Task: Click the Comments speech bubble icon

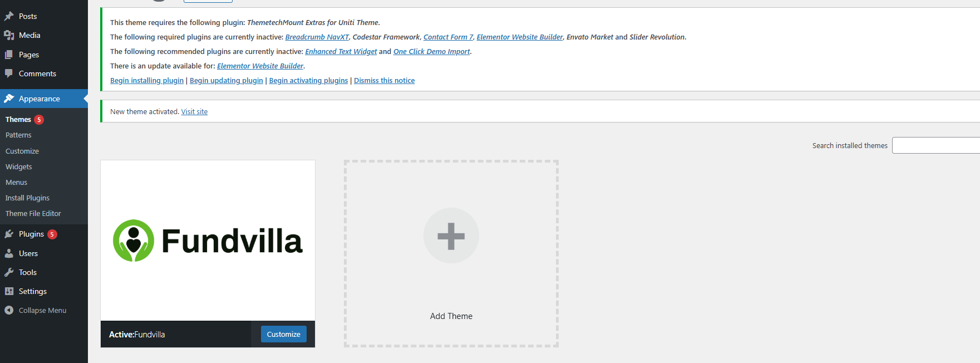Action: 9,73
